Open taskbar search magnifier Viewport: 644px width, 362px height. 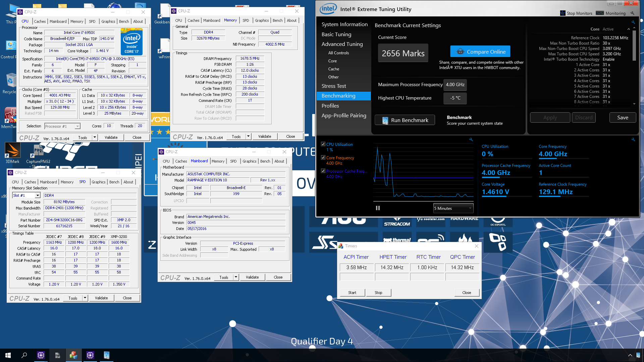pyautogui.click(x=24, y=355)
